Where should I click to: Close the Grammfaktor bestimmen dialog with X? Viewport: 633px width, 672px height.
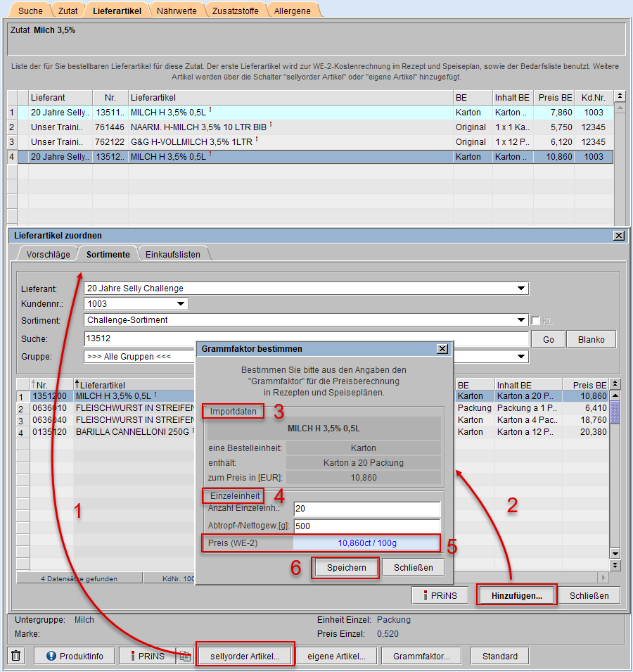442,348
